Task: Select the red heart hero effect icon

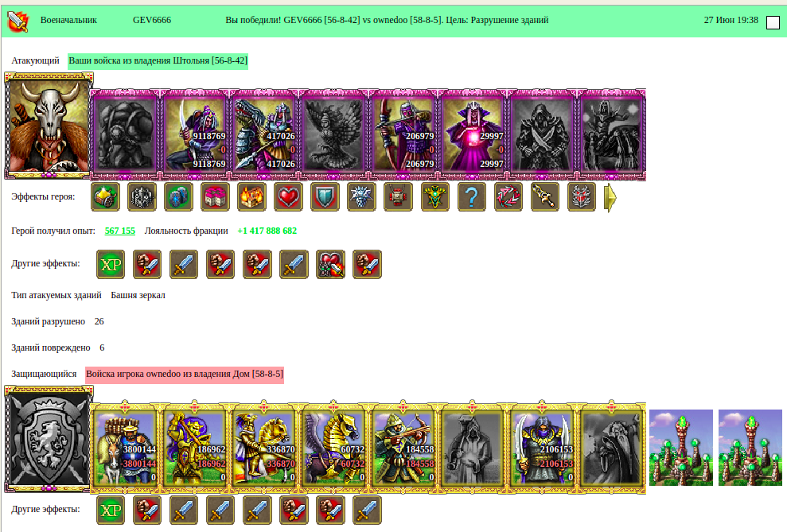Action: (288, 196)
